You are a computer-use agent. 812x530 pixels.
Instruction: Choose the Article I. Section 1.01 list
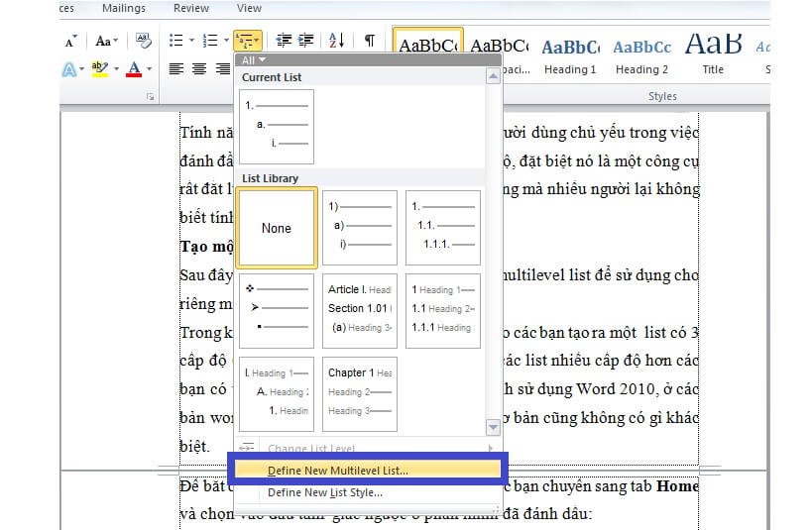click(360, 311)
